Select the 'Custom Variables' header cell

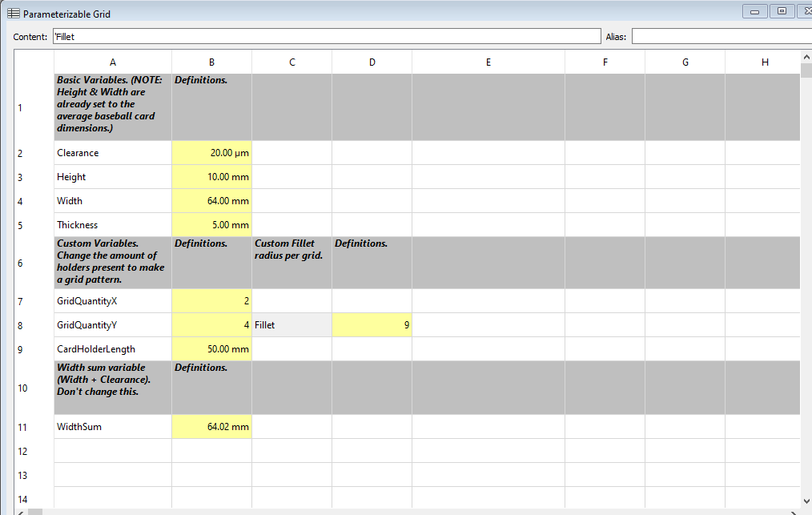point(113,263)
